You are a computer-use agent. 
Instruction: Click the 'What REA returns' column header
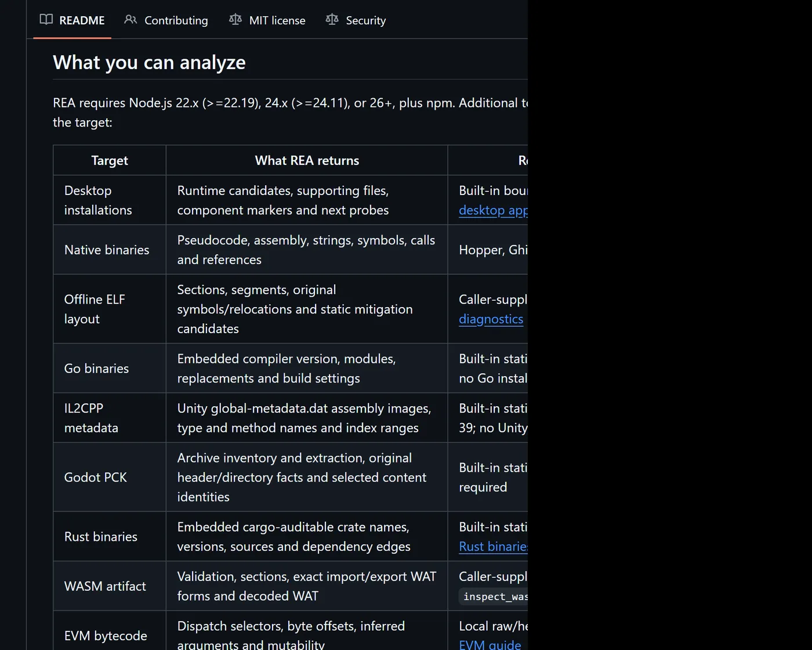click(307, 161)
